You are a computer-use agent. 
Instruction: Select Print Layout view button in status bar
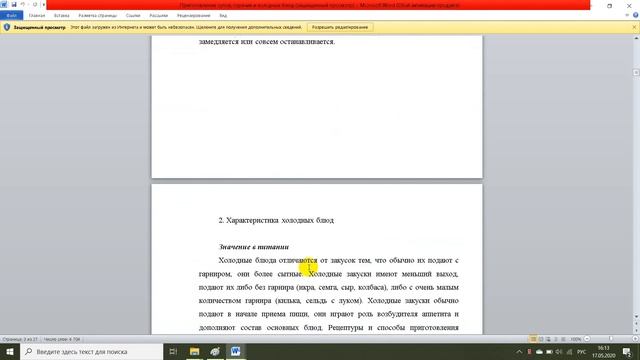pos(533,339)
